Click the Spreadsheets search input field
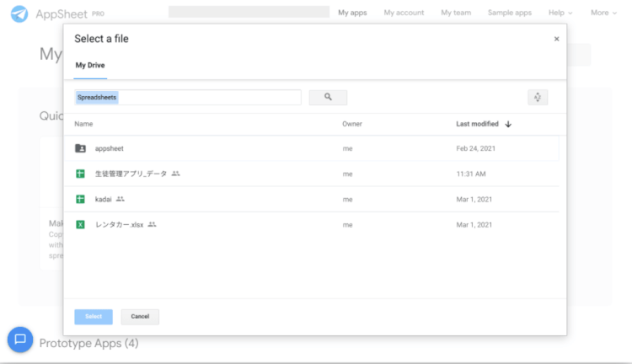 pyautogui.click(x=187, y=98)
